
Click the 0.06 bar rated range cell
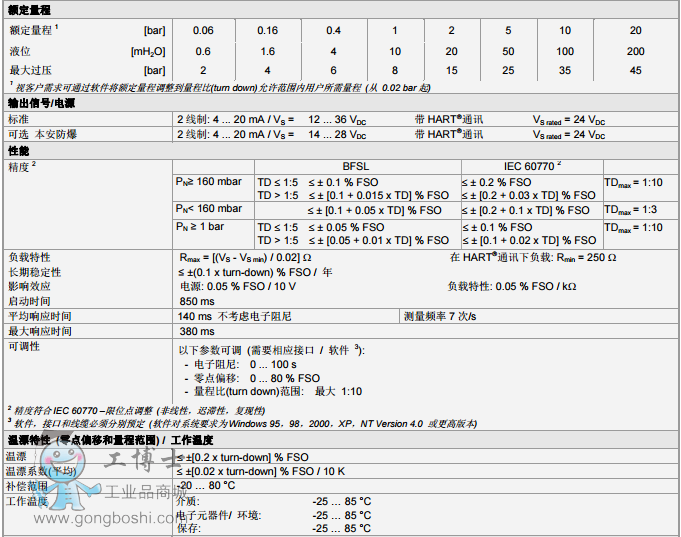click(203, 31)
